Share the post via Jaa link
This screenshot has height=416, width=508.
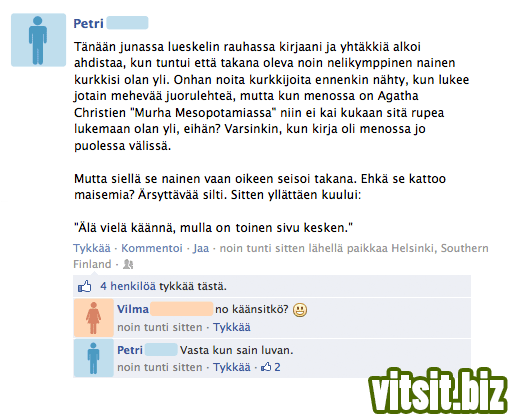click(x=201, y=248)
